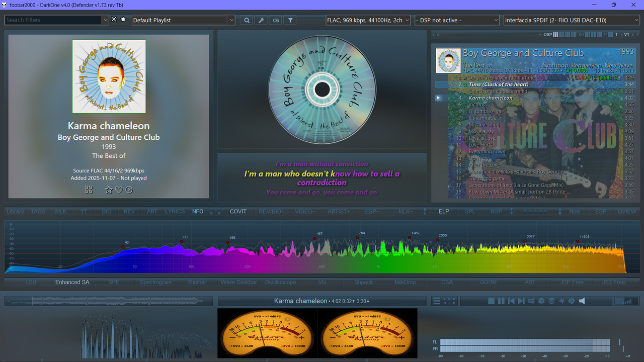Click the Karma chameleon time display bar
This screenshot has width=644, height=362.
coord(322,301)
